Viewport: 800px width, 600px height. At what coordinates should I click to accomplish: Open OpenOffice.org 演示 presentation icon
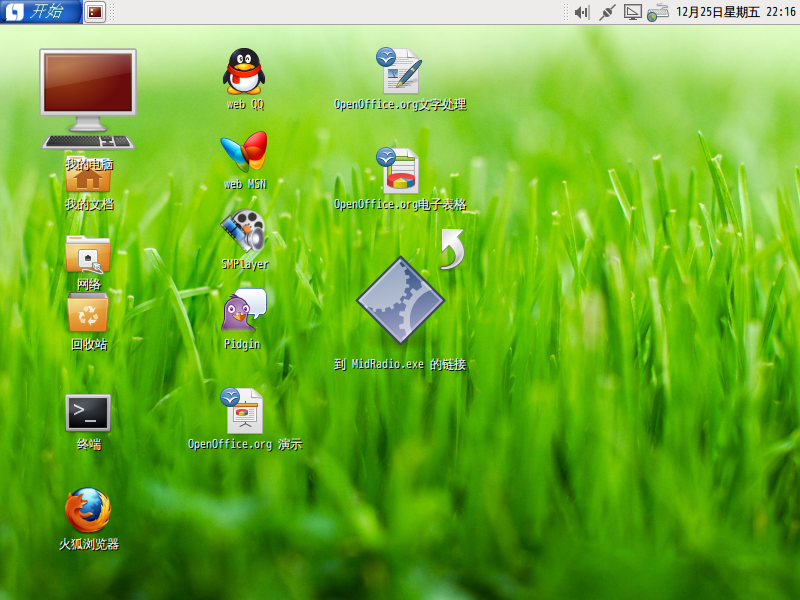(242, 411)
